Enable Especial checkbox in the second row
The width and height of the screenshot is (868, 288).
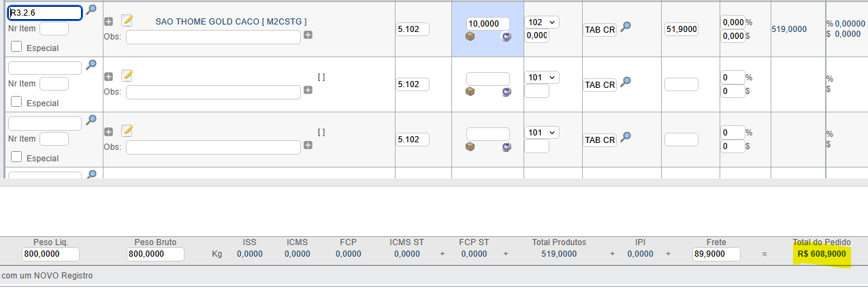tap(16, 102)
